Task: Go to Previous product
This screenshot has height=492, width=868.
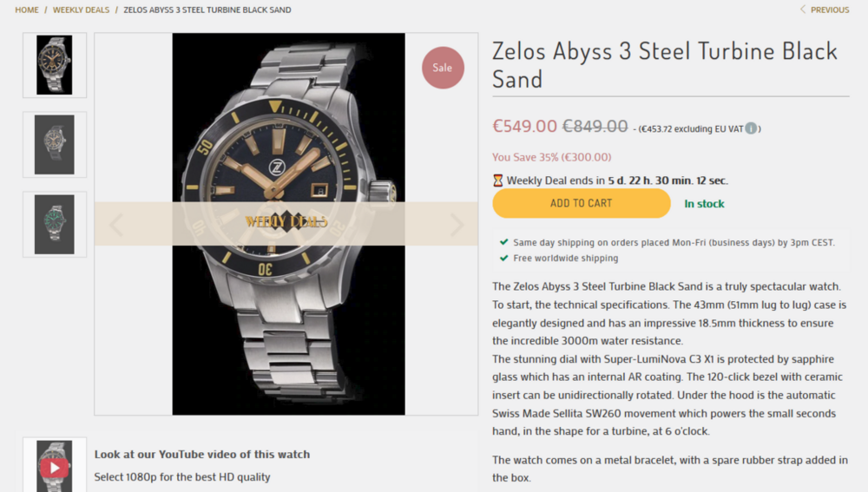Action: pos(825,10)
